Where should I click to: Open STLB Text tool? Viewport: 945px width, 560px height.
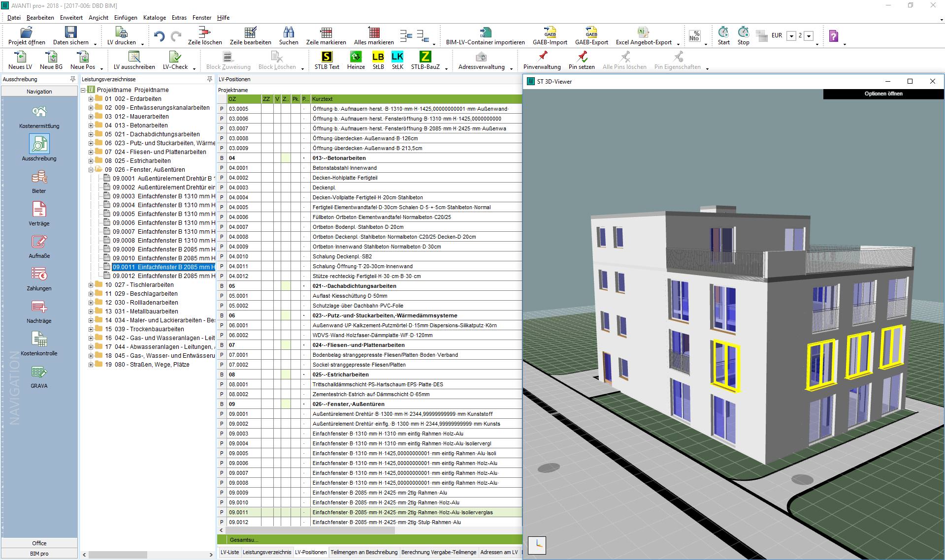click(327, 61)
